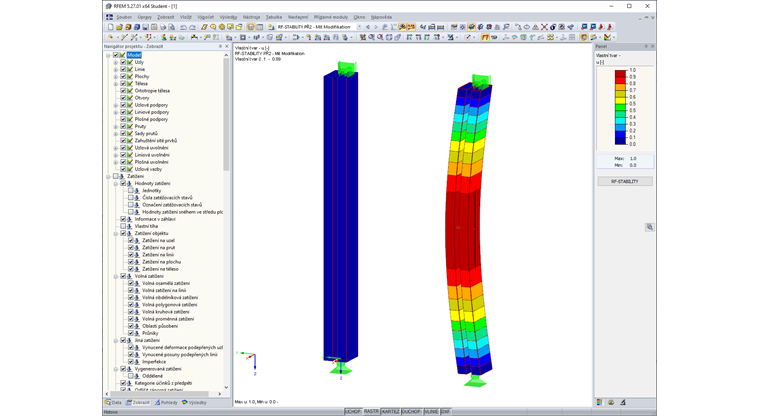Switch to the Výsledky navigator tab
The height and width of the screenshot is (416, 760).
point(194,402)
